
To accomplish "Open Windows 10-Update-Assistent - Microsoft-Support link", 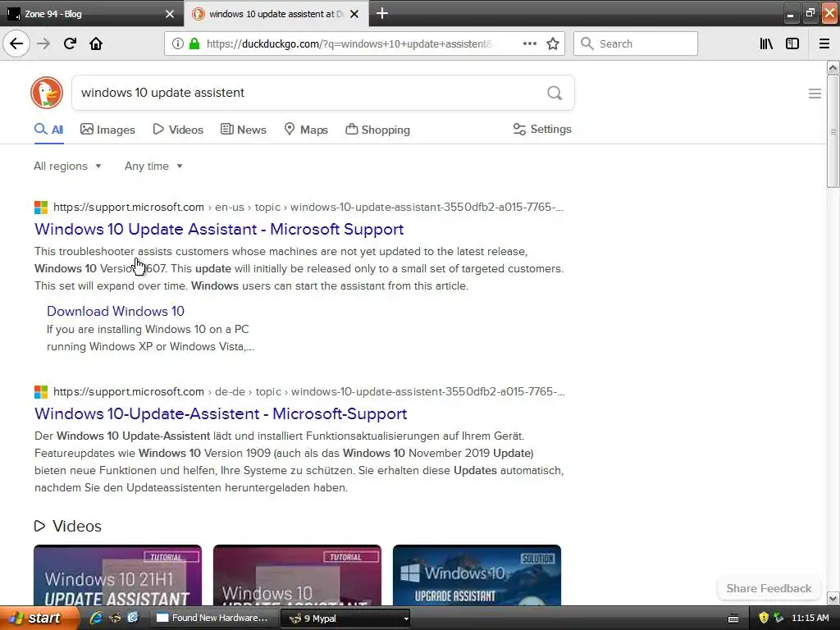I will [221, 413].
